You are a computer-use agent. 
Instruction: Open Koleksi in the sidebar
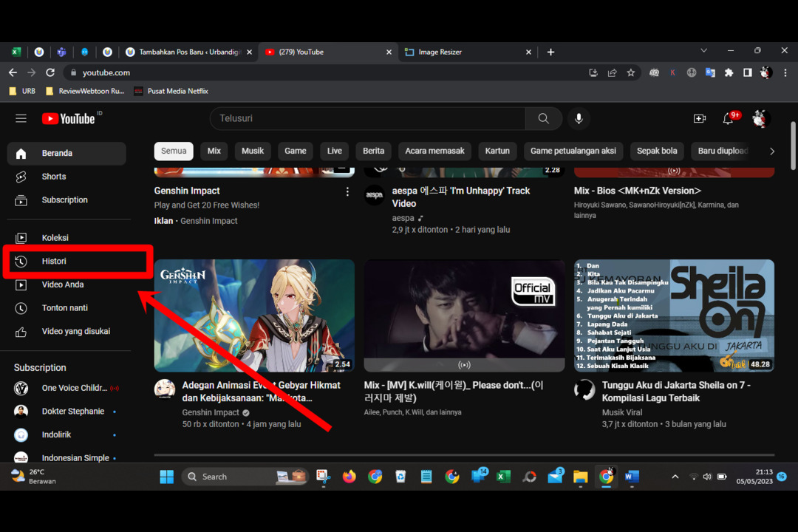pos(66,238)
